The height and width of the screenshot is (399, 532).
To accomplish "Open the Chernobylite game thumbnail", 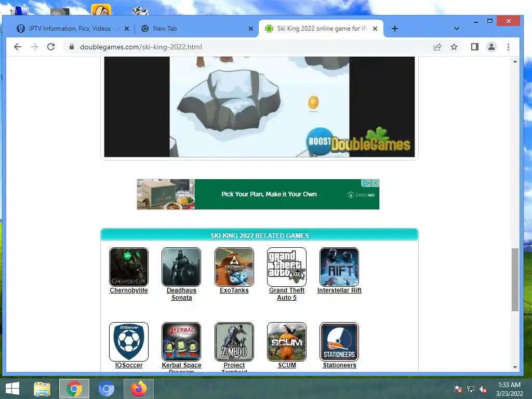I will 129,267.
